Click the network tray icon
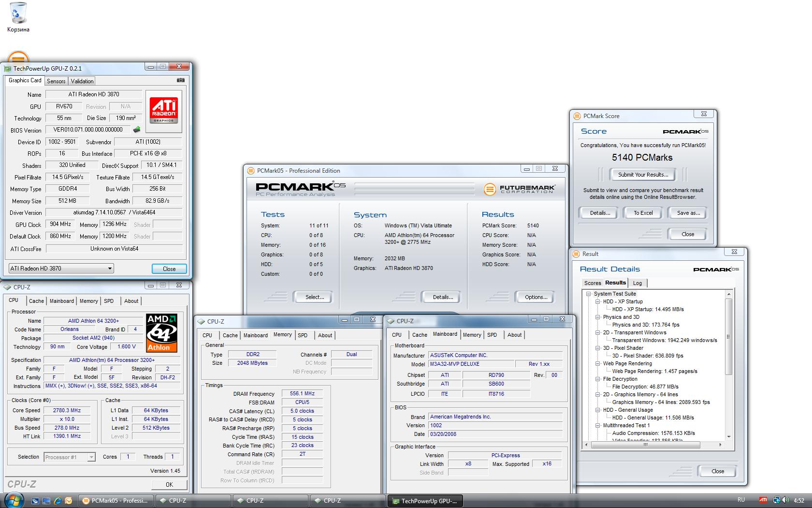 point(776,500)
